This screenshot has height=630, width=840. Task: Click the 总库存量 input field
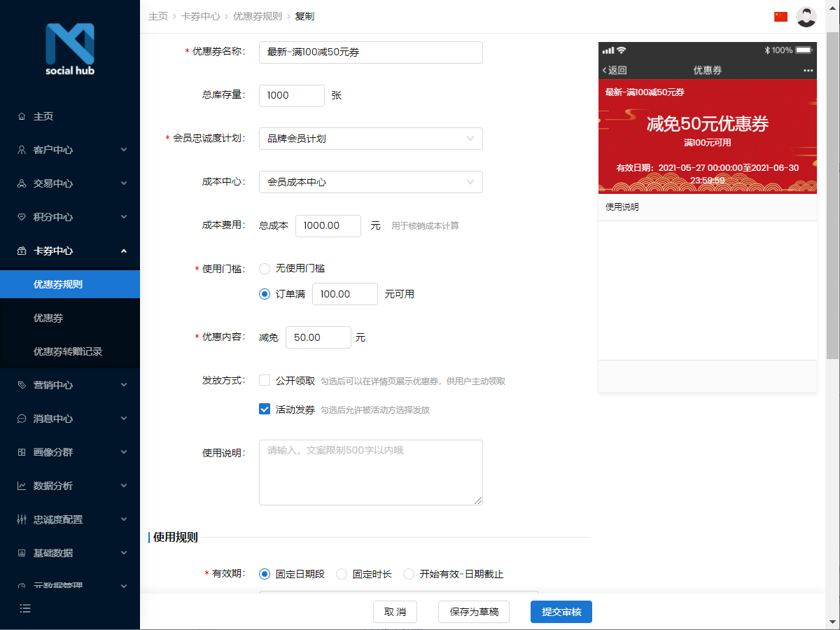(x=292, y=95)
